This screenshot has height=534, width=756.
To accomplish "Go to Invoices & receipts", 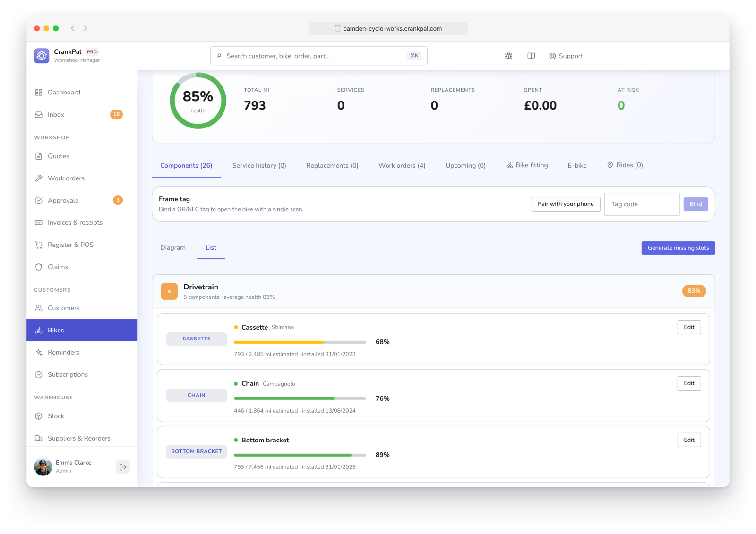I will [82, 222].
